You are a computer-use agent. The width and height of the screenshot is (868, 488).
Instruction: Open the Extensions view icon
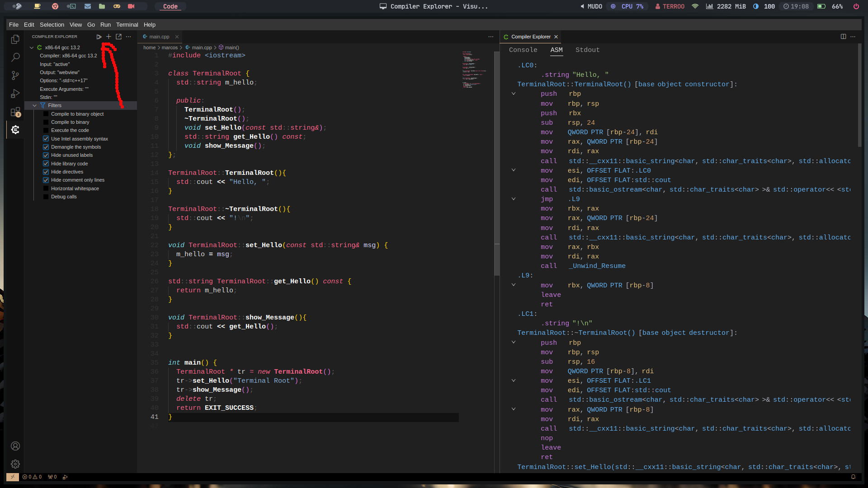tap(15, 112)
